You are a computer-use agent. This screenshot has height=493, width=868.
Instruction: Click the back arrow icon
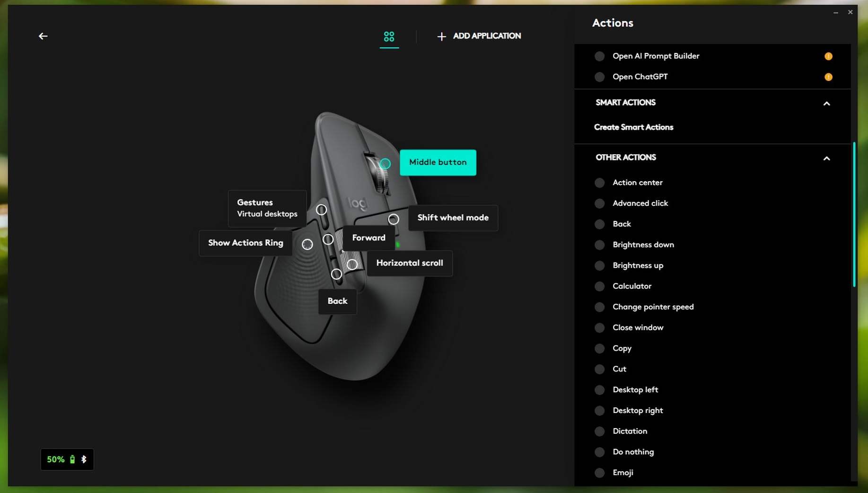tap(43, 36)
